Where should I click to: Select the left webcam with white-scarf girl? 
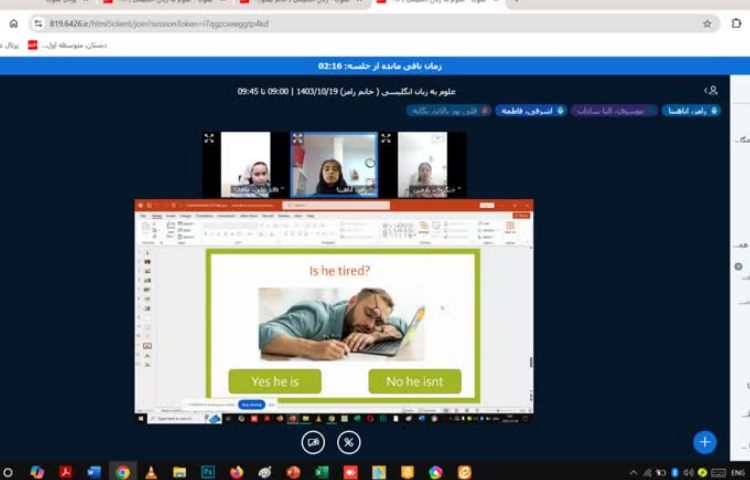click(x=245, y=164)
